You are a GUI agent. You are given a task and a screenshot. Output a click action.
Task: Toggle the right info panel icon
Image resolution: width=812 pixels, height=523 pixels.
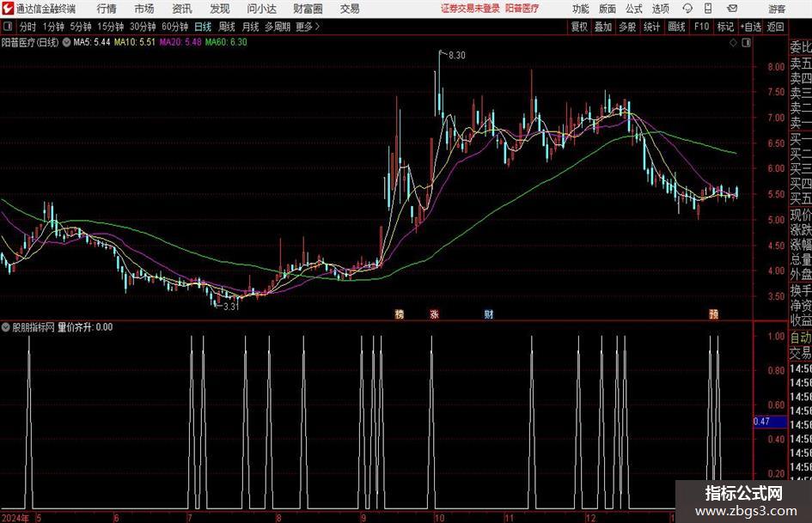tap(746, 43)
